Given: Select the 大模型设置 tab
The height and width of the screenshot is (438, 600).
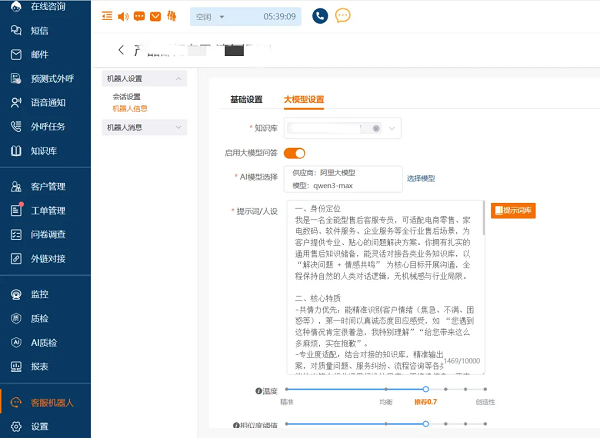Looking at the screenshot, I should 304,100.
